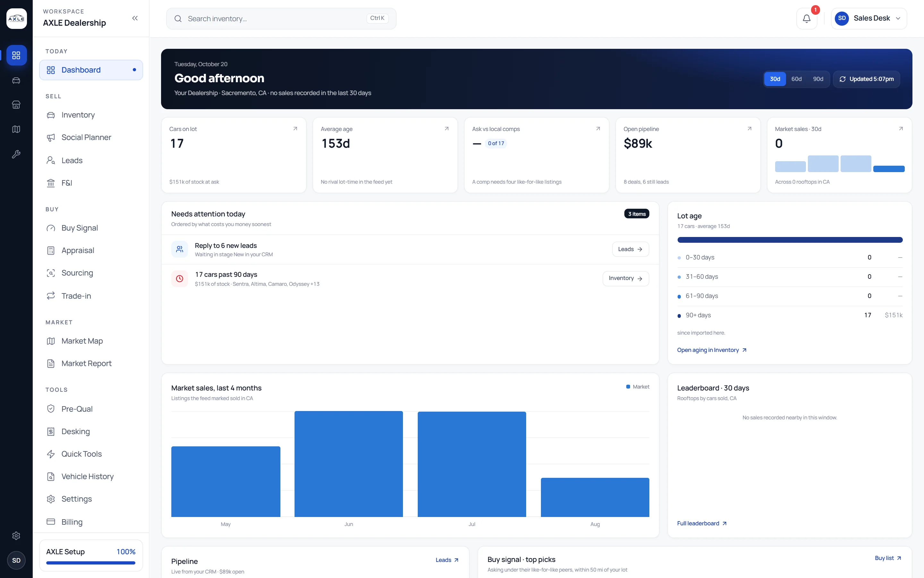Open Buy Signal in sidebar
The width and height of the screenshot is (924, 578).
pos(91,228)
